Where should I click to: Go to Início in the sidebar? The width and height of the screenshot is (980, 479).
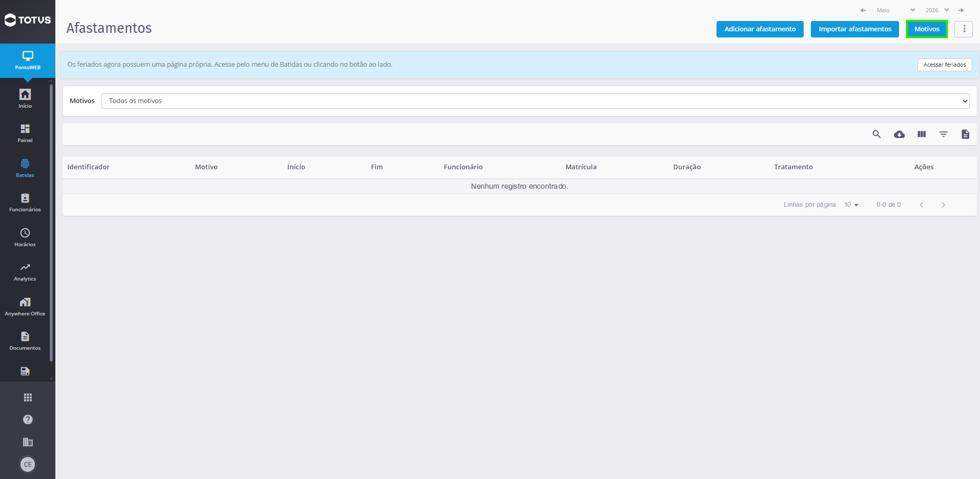tap(25, 98)
